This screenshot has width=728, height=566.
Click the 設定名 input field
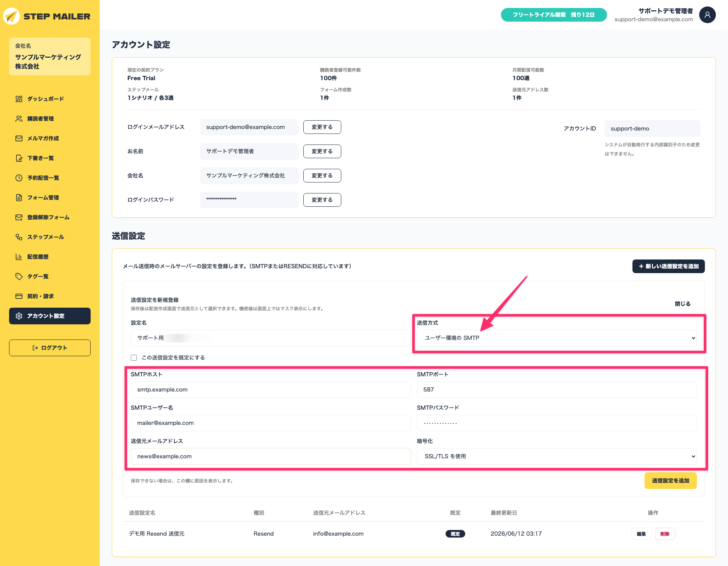click(x=271, y=338)
